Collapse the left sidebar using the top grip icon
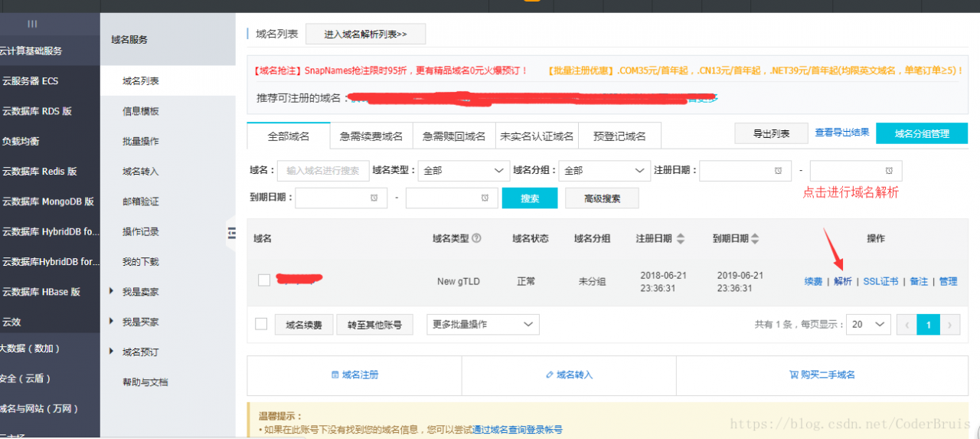This screenshot has width=980, height=439. click(x=32, y=24)
